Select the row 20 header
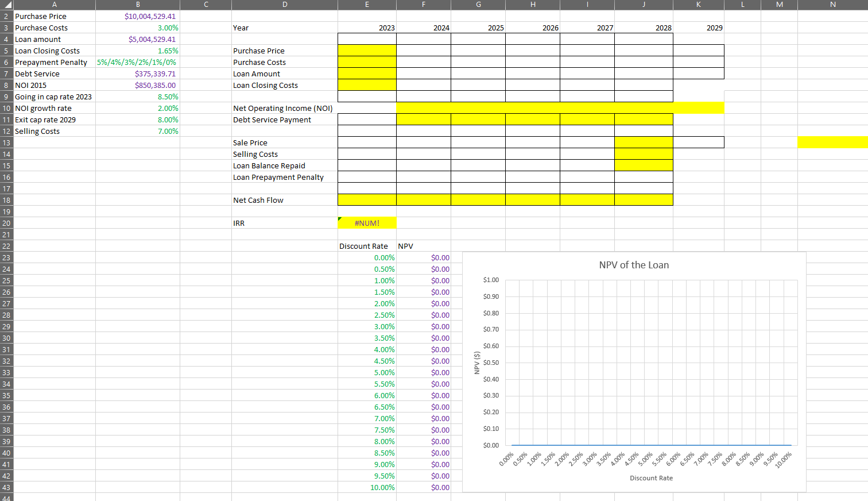Image resolution: width=868 pixels, height=501 pixels. [6, 223]
